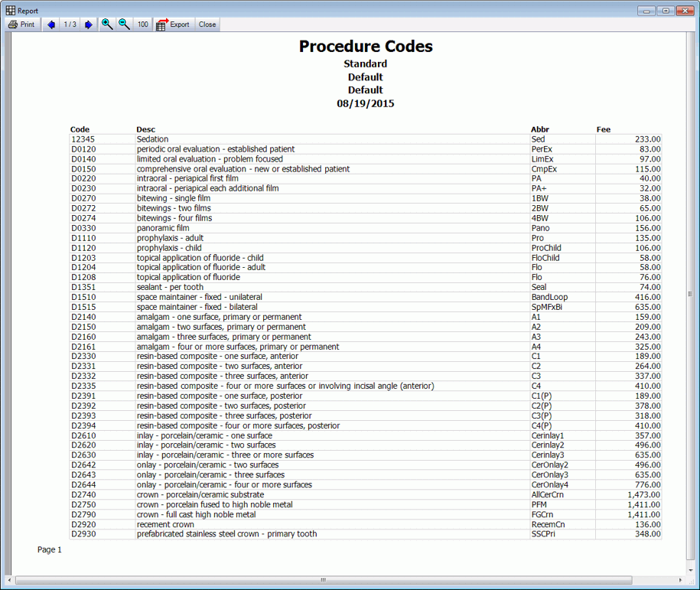Click horizontal scrollbar right arrow
The width and height of the screenshot is (700, 590).
(x=680, y=580)
